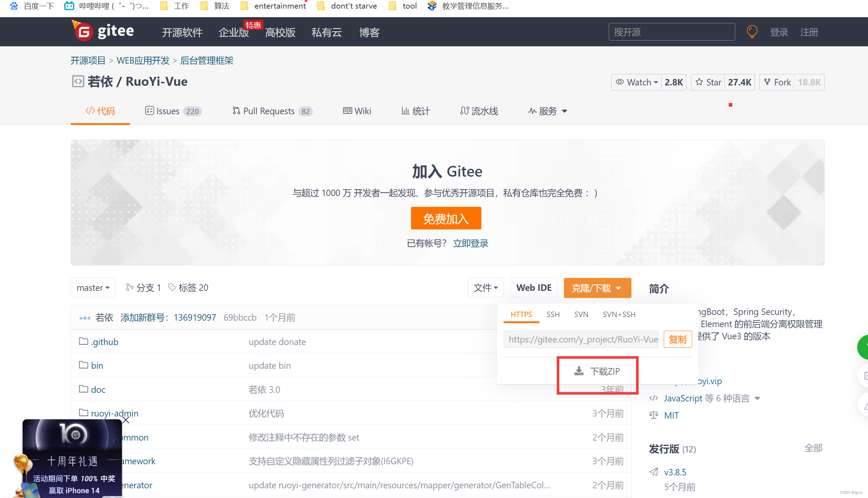
Task: Open the Pull Requests tab
Action: (272, 111)
